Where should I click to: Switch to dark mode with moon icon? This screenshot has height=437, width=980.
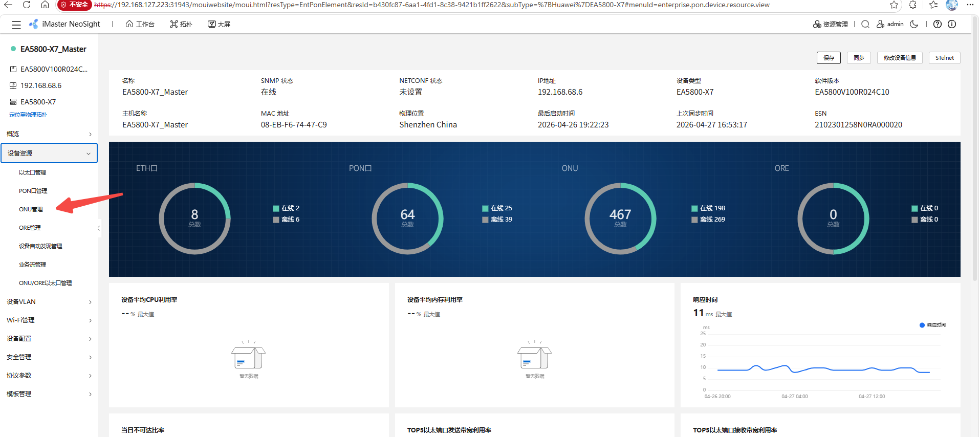pos(914,24)
